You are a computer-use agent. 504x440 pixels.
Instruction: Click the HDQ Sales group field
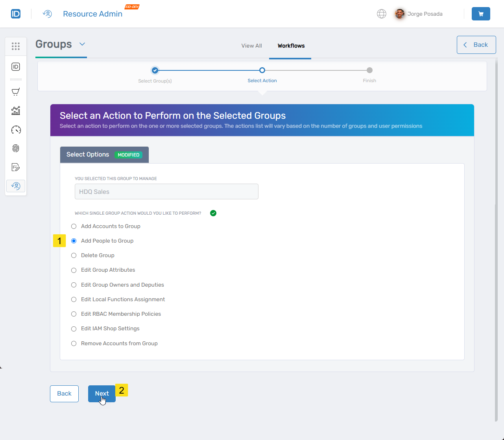click(x=166, y=191)
